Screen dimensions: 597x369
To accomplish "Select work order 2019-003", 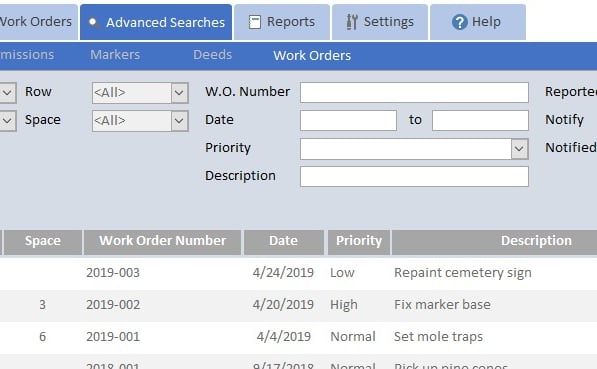I will (113, 273).
